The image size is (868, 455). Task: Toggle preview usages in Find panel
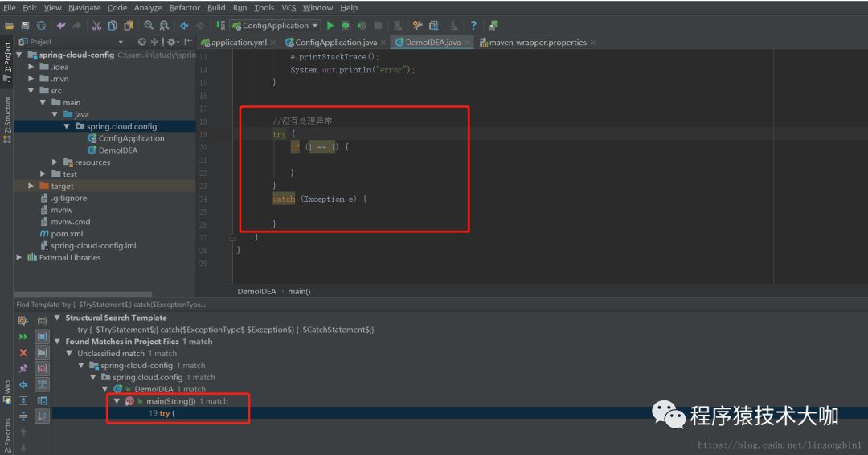click(x=42, y=400)
